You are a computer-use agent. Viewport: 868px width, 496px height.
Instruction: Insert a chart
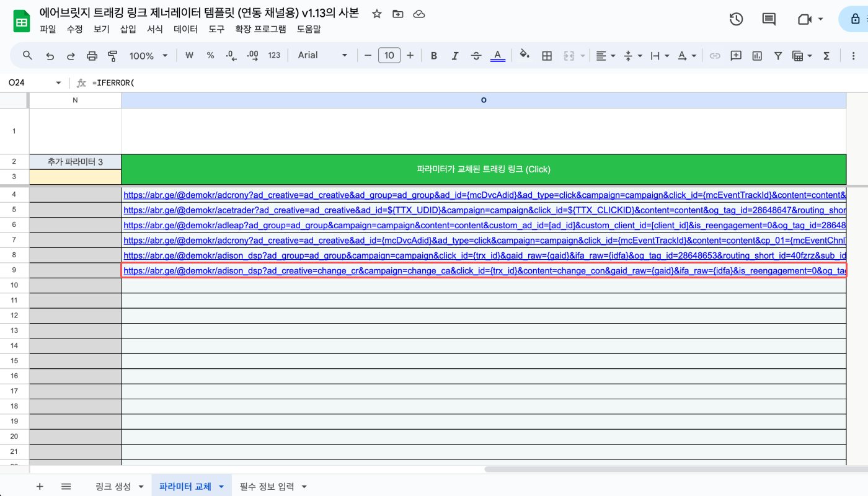(x=757, y=56)
